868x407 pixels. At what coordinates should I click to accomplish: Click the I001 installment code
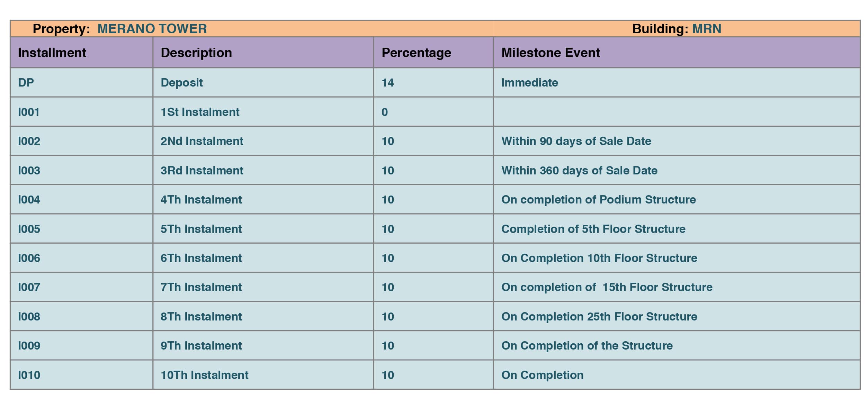point(29,112)
